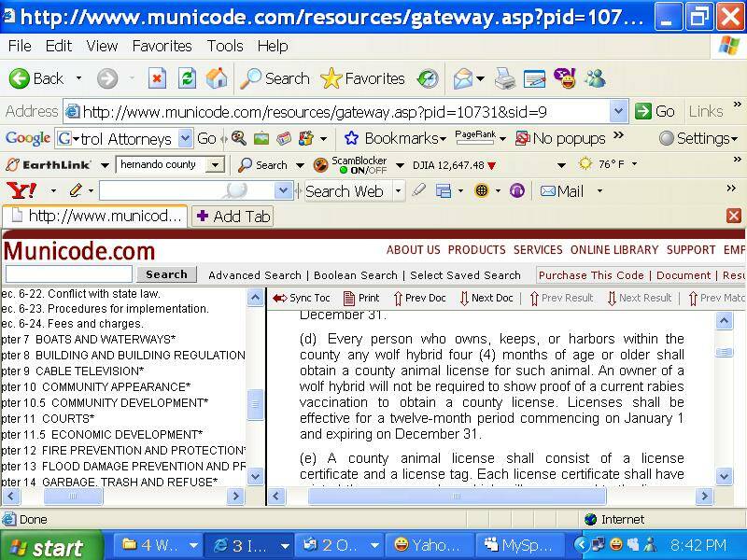Launch Yahoo Messenger smiley icon in toolbar
The width and height of the screenshot is (747, 560).
tap(566, 78)
